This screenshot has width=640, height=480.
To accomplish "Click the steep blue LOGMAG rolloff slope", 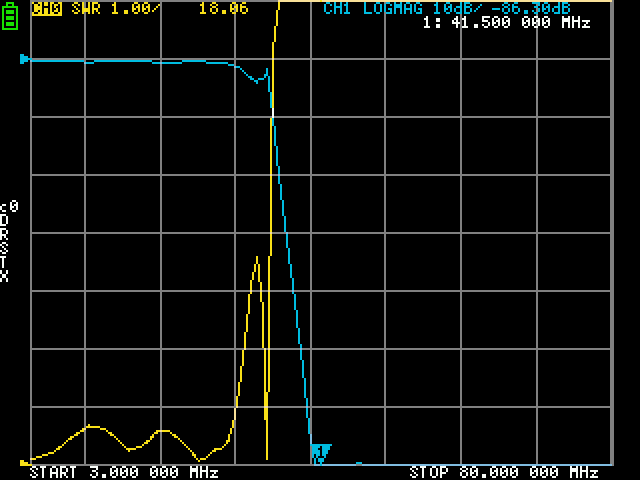I will click(290, 260).
